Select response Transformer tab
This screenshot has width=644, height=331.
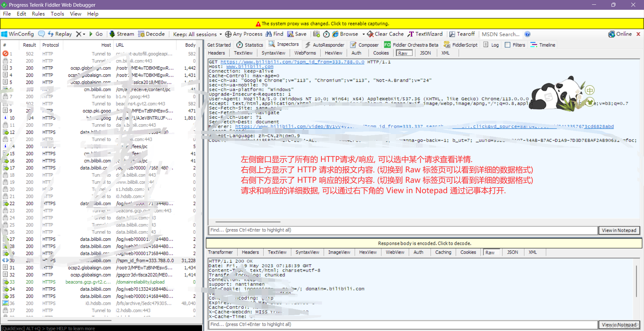(x=220, y=252)
